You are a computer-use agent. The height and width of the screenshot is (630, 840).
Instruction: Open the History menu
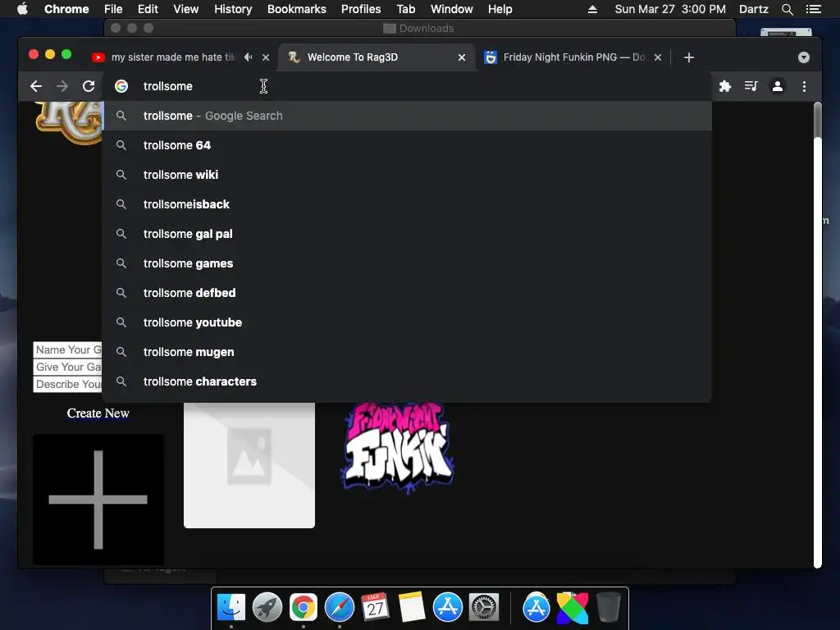pos(233,9)
